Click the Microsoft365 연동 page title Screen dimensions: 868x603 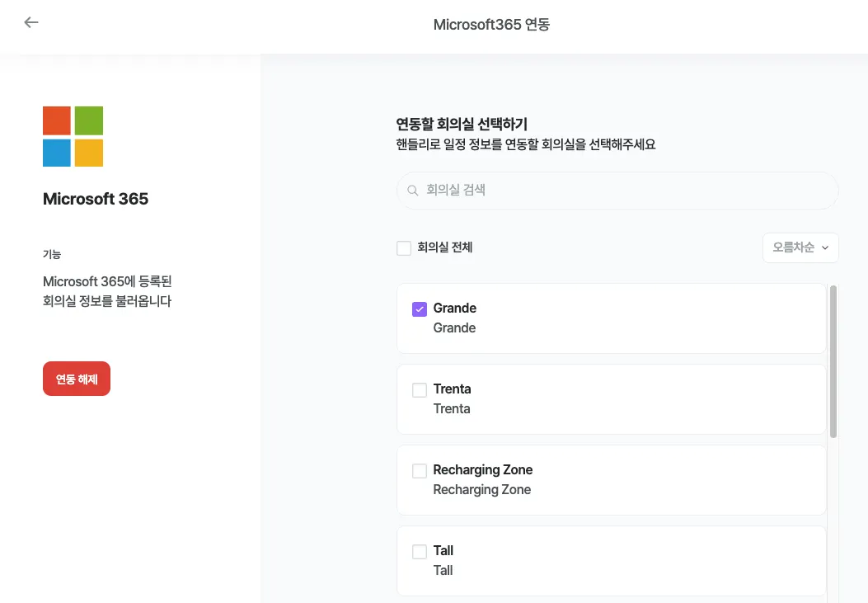pyautogui.click(x=491, y=25)
